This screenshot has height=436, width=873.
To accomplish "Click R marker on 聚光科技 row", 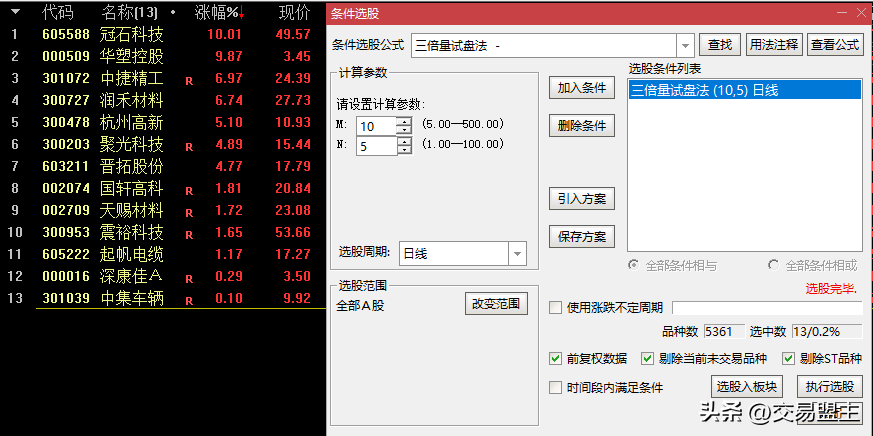I will click(x=189, y=147).
